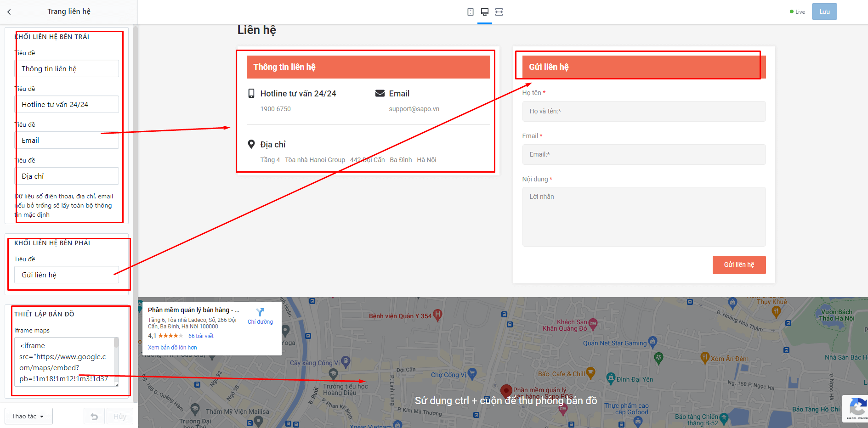Go back from Trang liên hệ settings
This screenshot has width=868, height=428.
9,12
